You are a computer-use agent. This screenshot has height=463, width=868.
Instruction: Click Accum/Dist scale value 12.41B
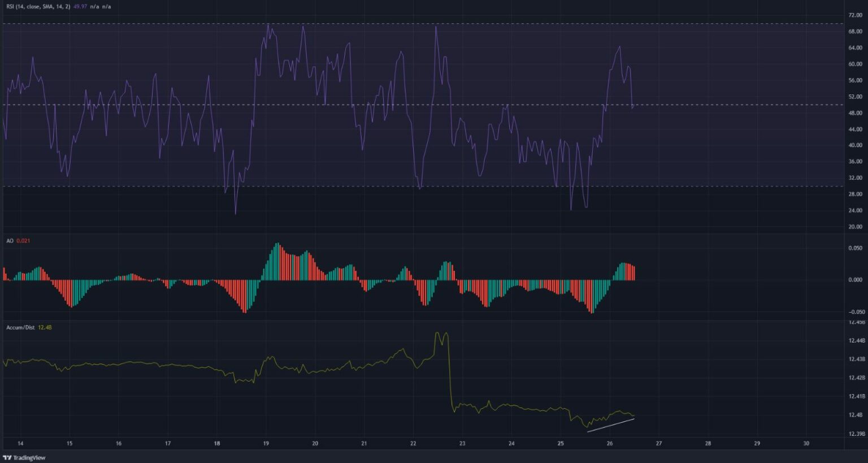tap(857, 396)
